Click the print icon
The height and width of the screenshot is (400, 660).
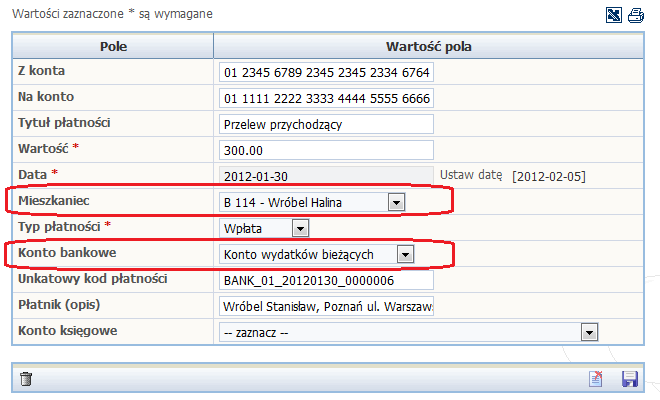635,15
